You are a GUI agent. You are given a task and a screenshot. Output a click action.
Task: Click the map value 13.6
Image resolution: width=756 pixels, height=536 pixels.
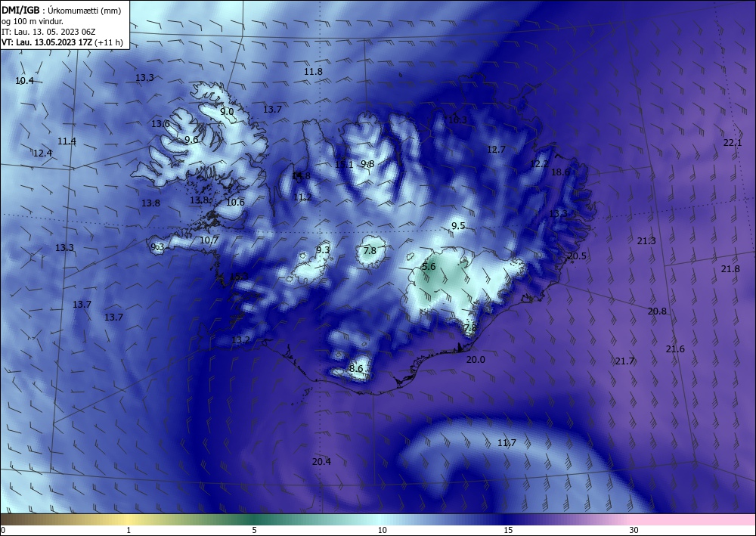tap(160, 124)
